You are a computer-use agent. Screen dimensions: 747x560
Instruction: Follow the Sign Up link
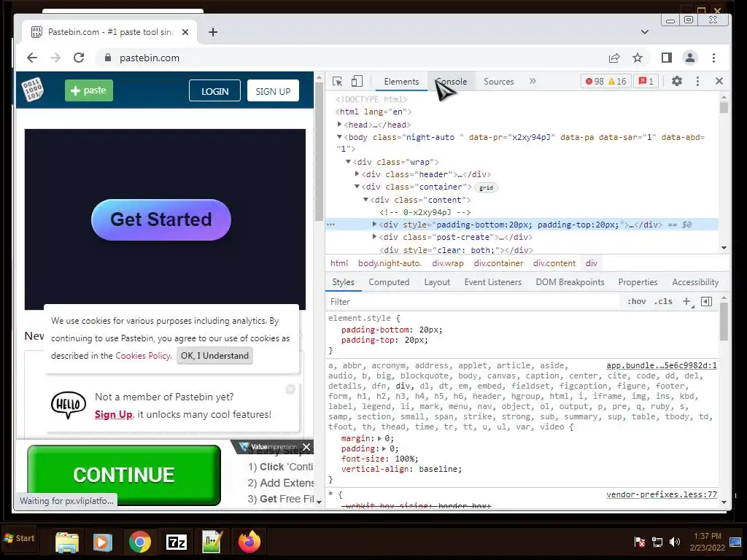click(x=113, y=414)
